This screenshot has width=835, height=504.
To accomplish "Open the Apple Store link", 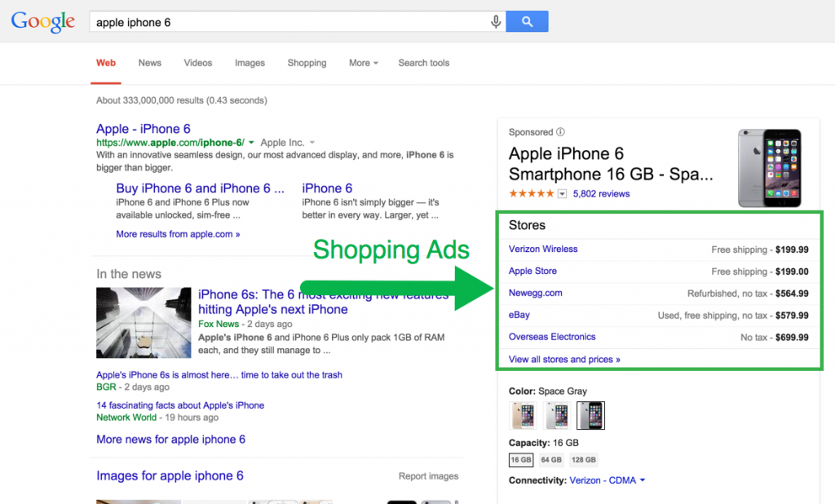I will [532, 271].
